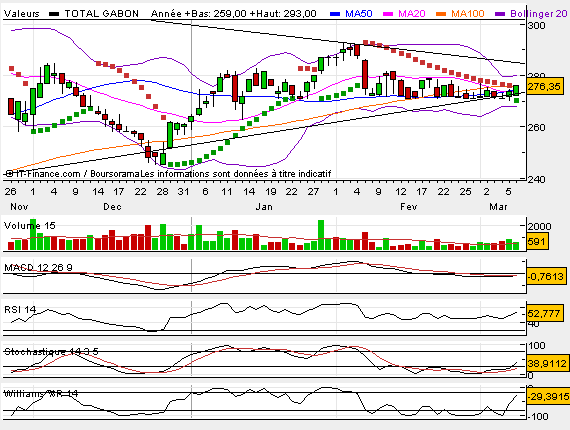Click the -100 label on Williams axis
The height and width of the screenshot is (430, 570).
(538, 416)
